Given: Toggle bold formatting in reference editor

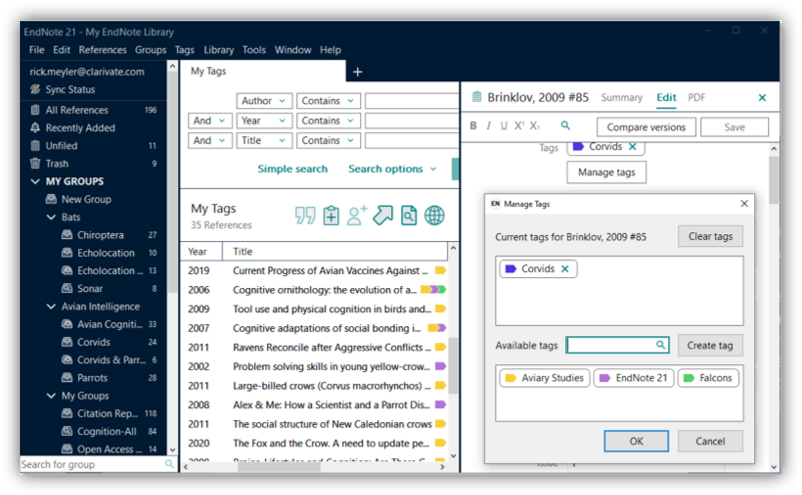Looking at the screenshot, I should pos(473,126).
